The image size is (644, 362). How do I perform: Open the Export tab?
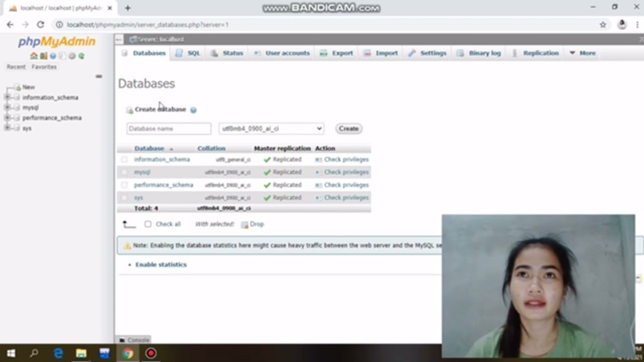tap(337, 53)
